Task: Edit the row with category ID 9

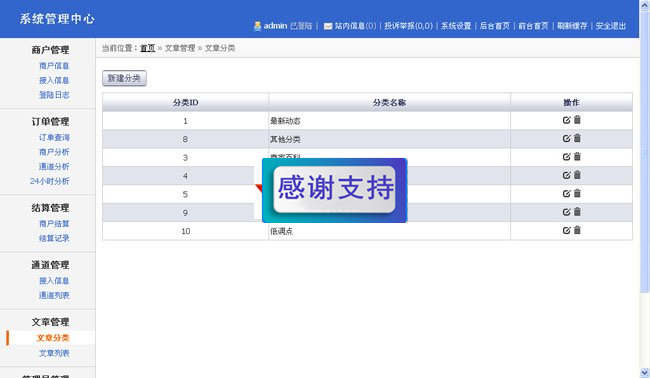Action: click(566, 212)
